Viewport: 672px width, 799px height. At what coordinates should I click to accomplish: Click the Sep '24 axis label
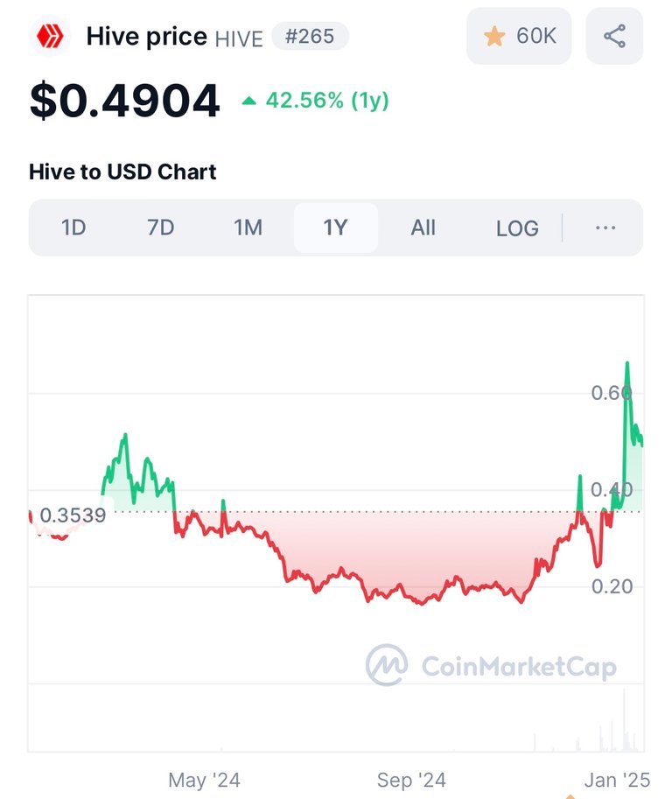click(411, 780)
